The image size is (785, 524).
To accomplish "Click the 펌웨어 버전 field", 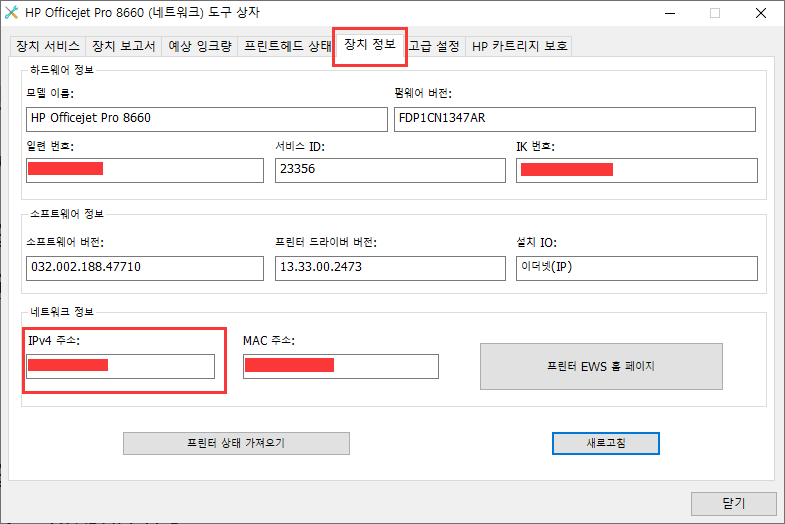I will [574, 119].
